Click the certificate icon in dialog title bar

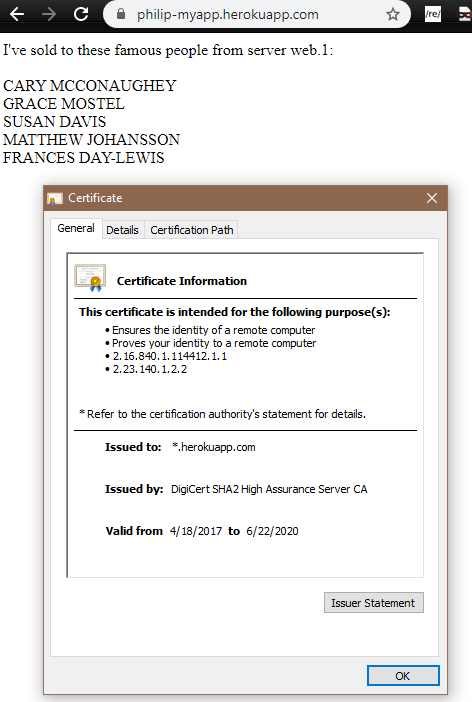point(55,198)
